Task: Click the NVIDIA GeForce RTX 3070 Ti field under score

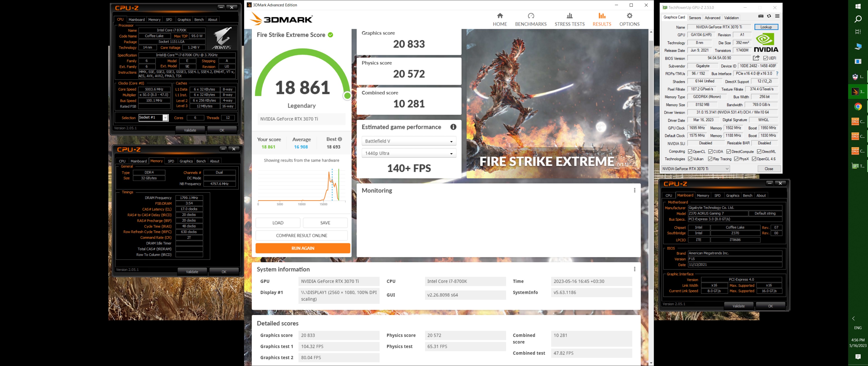Action: pos(302,119)
